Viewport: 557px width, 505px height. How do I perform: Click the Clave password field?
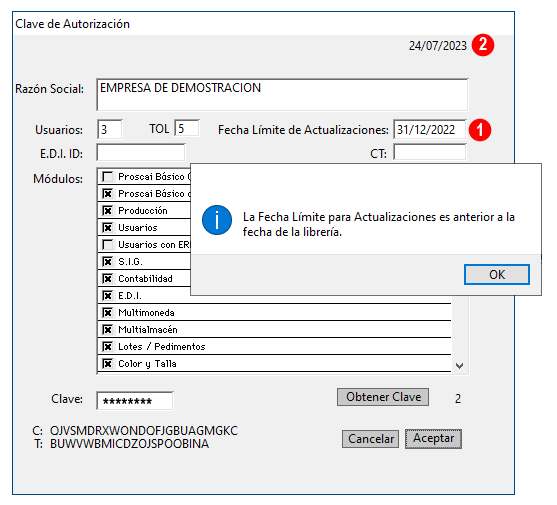tap(135, 401)
